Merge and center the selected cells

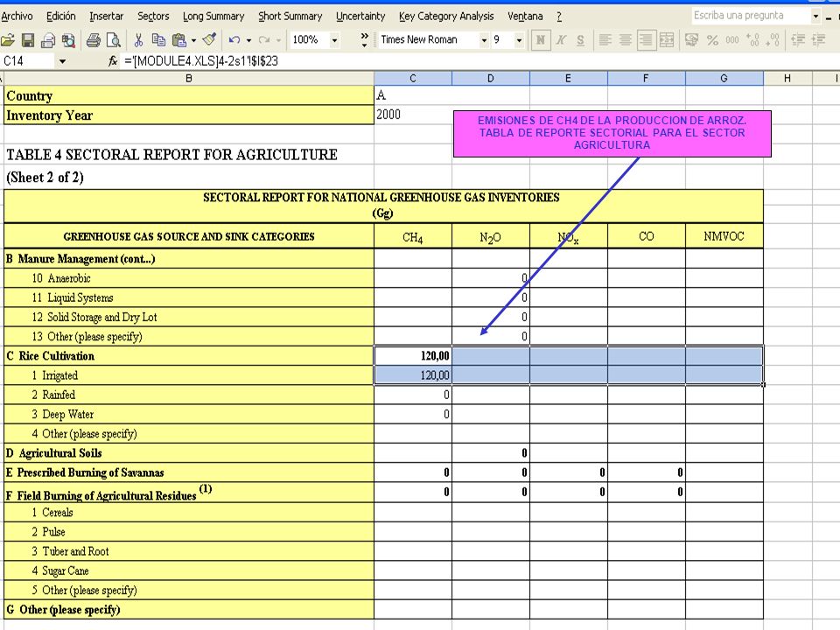pos(667,39)
